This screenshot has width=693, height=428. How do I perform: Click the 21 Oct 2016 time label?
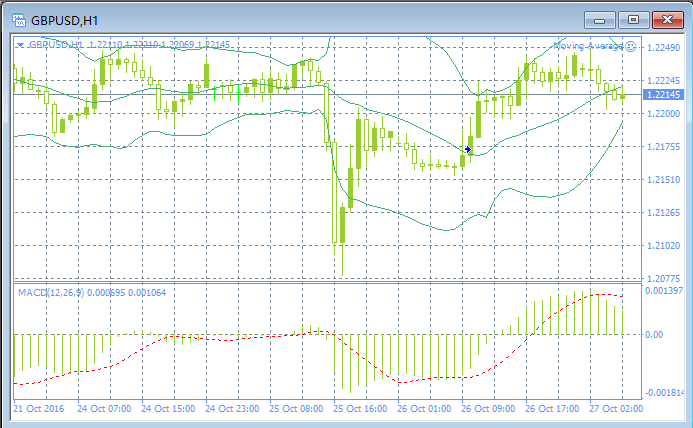[38, 409]
